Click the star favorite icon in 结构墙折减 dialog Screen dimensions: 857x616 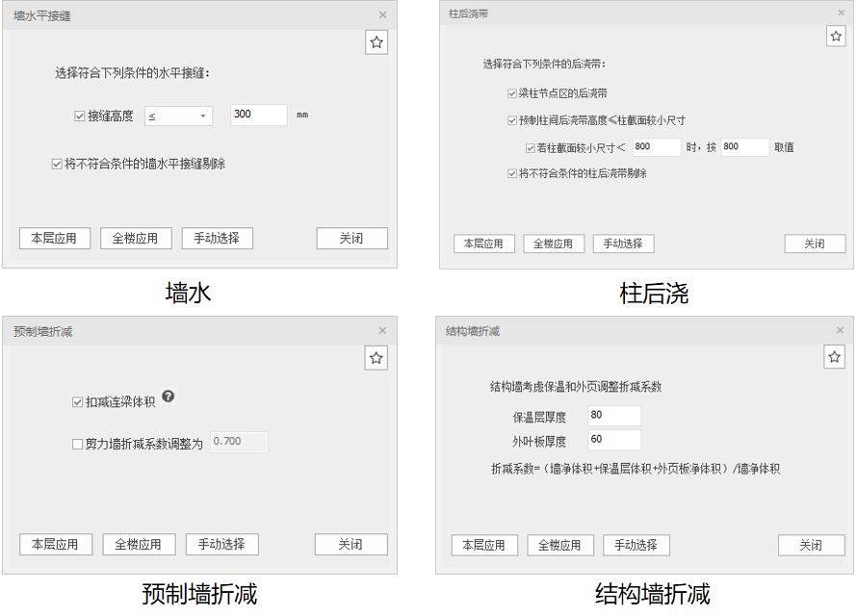(x=834, y=357)
